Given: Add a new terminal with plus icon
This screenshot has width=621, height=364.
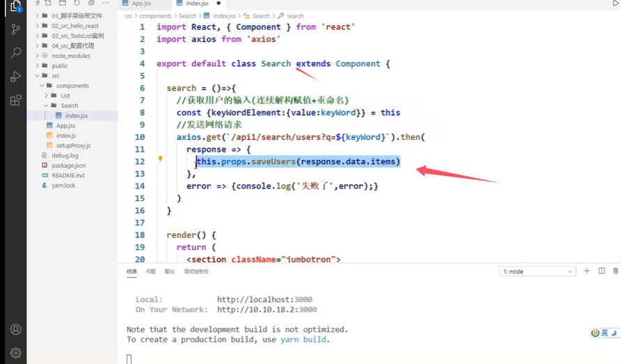Looking at the screenshot, I should [587, 271].
